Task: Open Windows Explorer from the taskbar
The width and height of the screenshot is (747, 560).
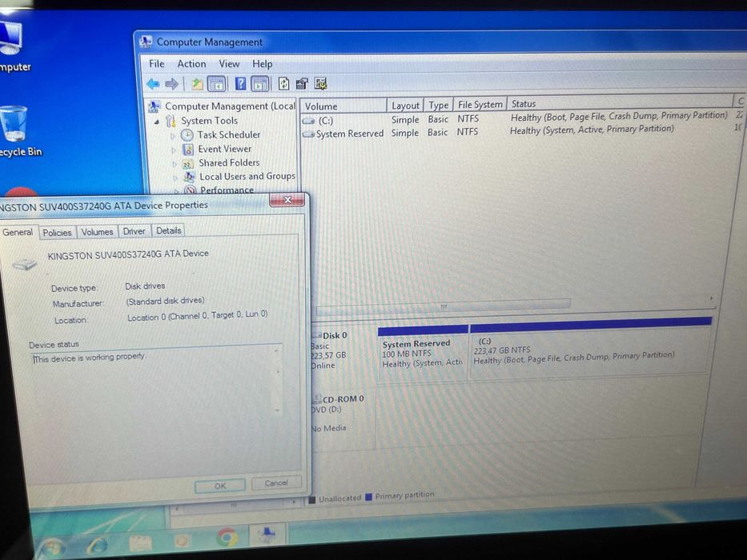Action: 141,543
